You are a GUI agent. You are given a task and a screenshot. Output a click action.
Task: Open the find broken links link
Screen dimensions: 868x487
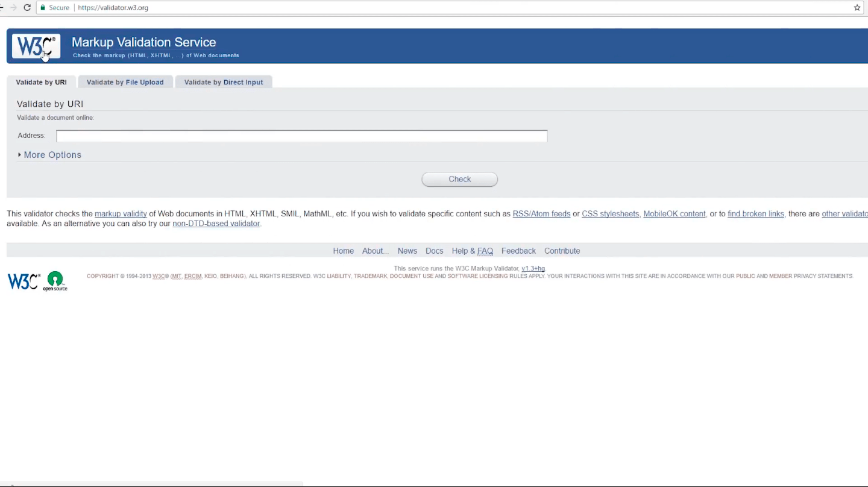pos(756,214)
